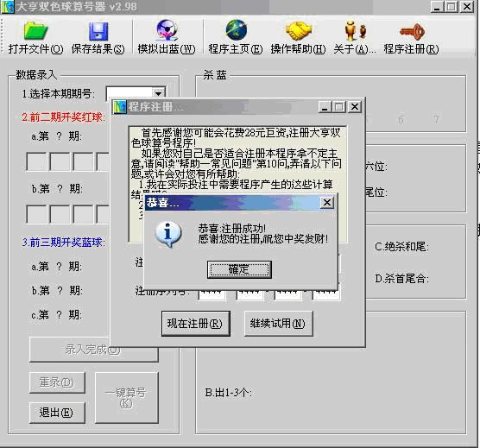Click the 继续试用(N) button
480x448 pixels.
[278, 324]
